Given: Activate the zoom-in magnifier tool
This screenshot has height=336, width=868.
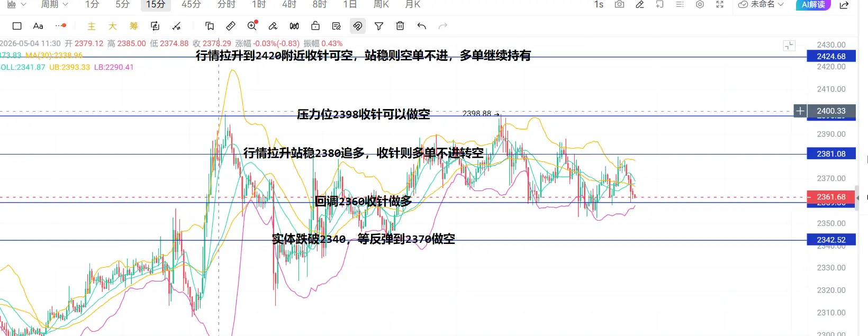Looking at the screenshot, I should pyautogui.click(x=252, y=25).
